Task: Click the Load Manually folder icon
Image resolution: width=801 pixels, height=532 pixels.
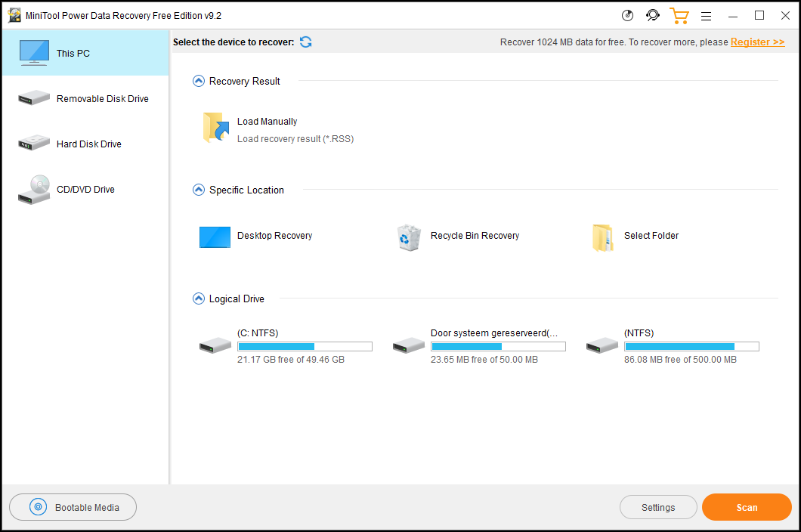Action: pyautogui.click(x=215, y=127)
